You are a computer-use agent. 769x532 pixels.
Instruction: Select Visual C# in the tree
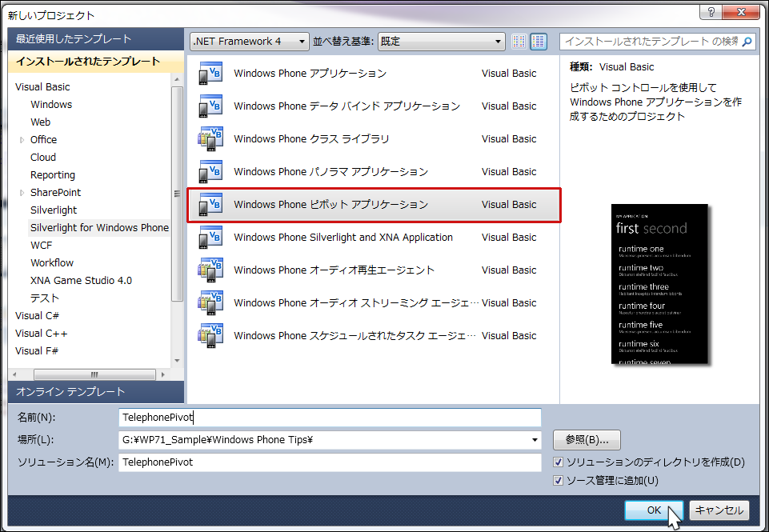coord(37,316)
